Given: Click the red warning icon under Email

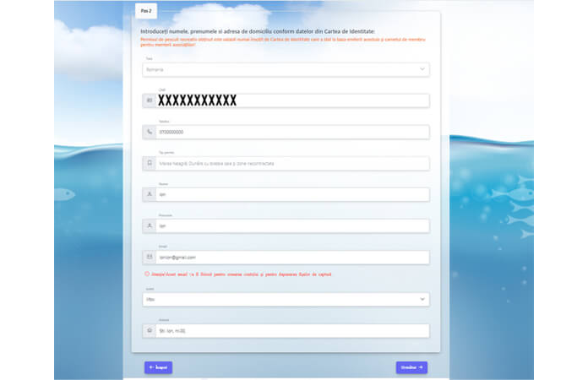Looking at the screenshot, I should pyautogui.click(x=146, y=274).
